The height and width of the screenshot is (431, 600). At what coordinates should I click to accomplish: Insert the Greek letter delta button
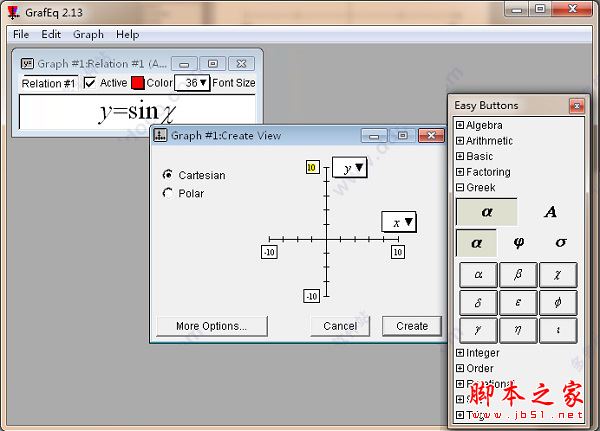pyautogui.click(x=478, y=302)
